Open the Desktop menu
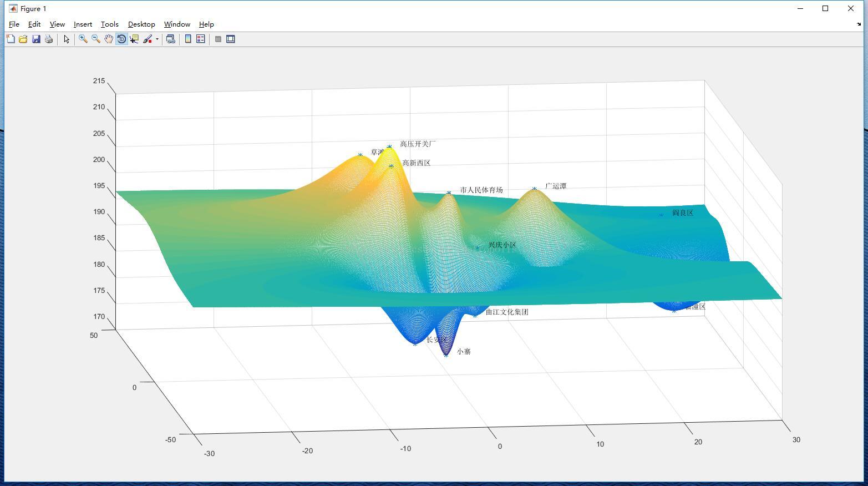Image resolution: width=868 pixels, height=486 pixels. pyautogui.click(x=141, y=24)
